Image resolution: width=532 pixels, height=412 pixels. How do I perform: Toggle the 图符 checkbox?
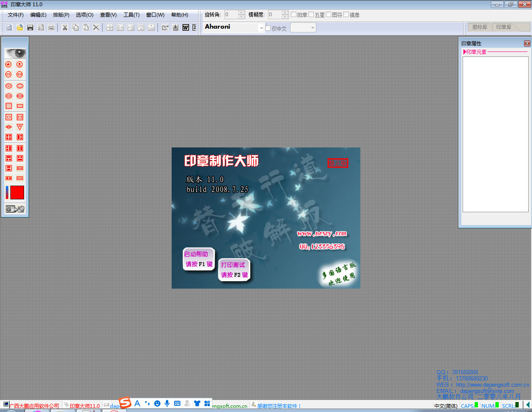click(328, 15)
